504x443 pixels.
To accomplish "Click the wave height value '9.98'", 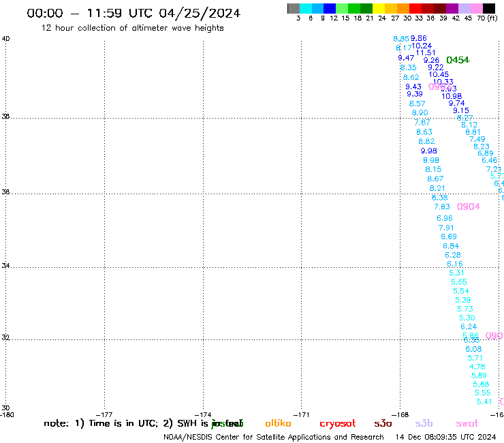I will (429, 151).
